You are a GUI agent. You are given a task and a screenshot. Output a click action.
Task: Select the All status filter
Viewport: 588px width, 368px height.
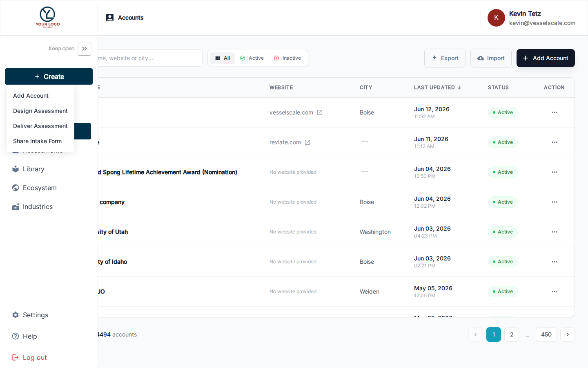[x=223, y=58]
